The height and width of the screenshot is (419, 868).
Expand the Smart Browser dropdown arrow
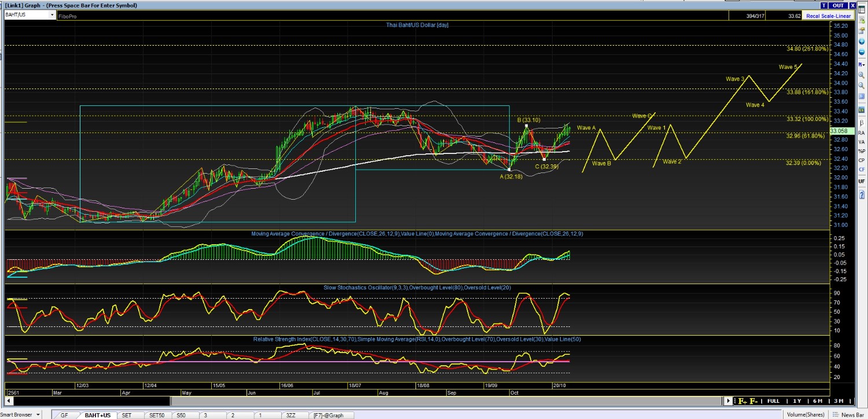pos(38,414)
